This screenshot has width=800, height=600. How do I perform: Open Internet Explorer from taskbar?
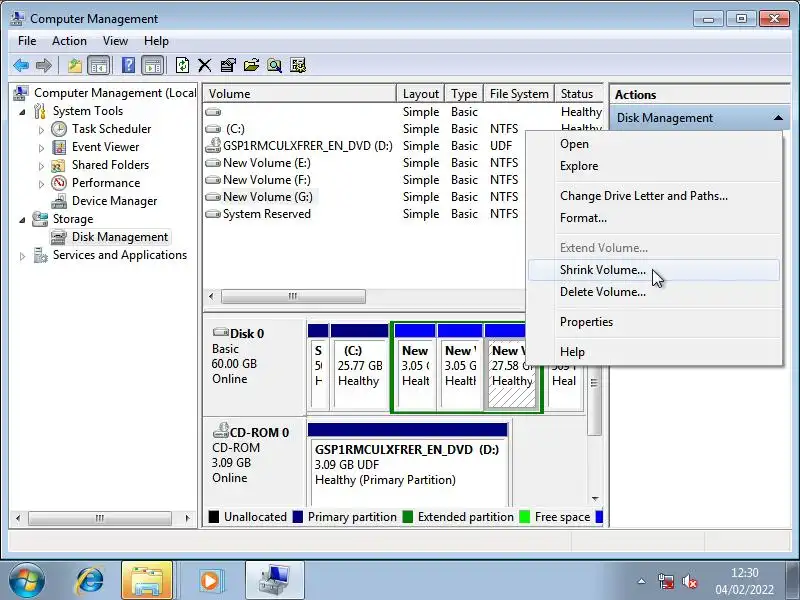pyautogui.click(x=90, y=581)
